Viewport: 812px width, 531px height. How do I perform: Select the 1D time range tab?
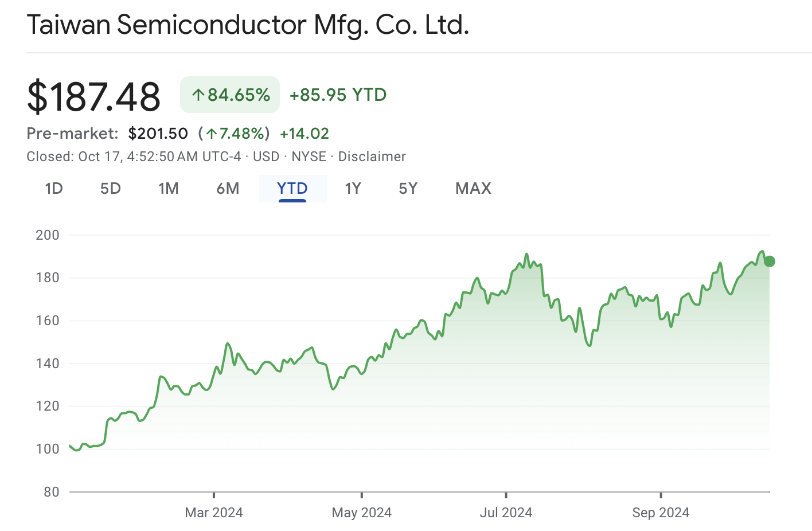pos(54,189)
